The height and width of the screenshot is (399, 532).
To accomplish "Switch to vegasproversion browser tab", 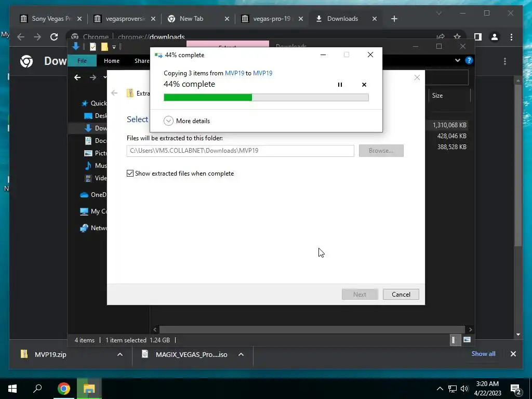I will click(x=125, y=19).
